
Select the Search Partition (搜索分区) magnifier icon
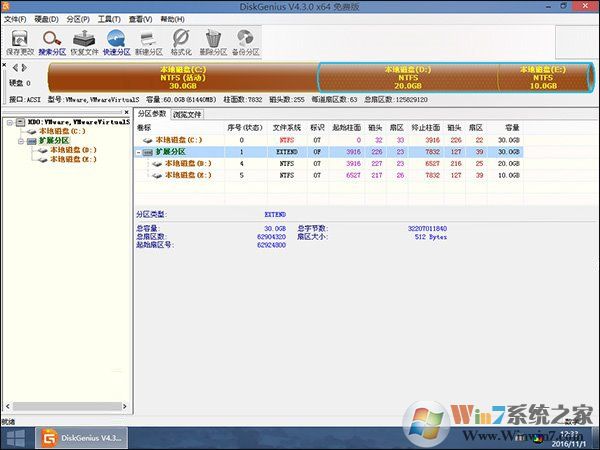click(x=52, y=42)
